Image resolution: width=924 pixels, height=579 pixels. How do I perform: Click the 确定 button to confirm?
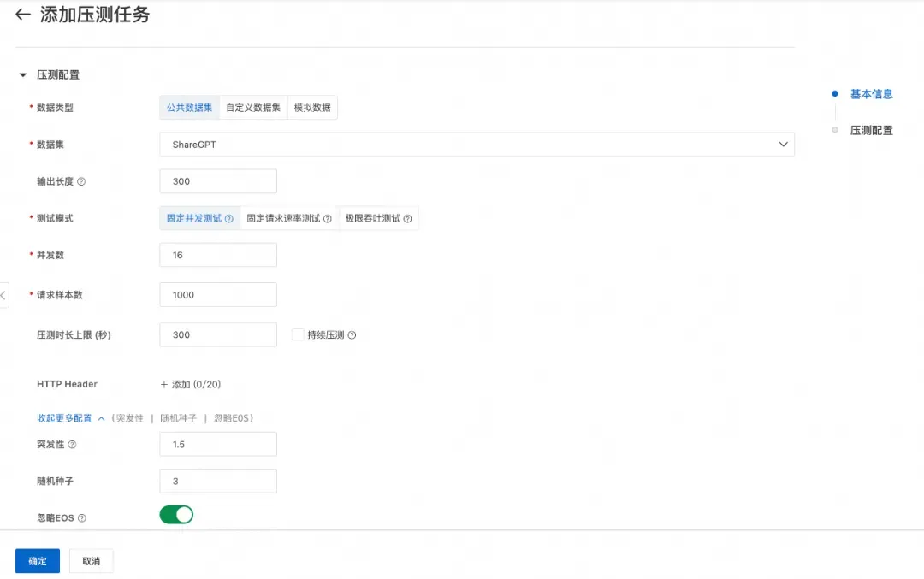tap(37, 560)
